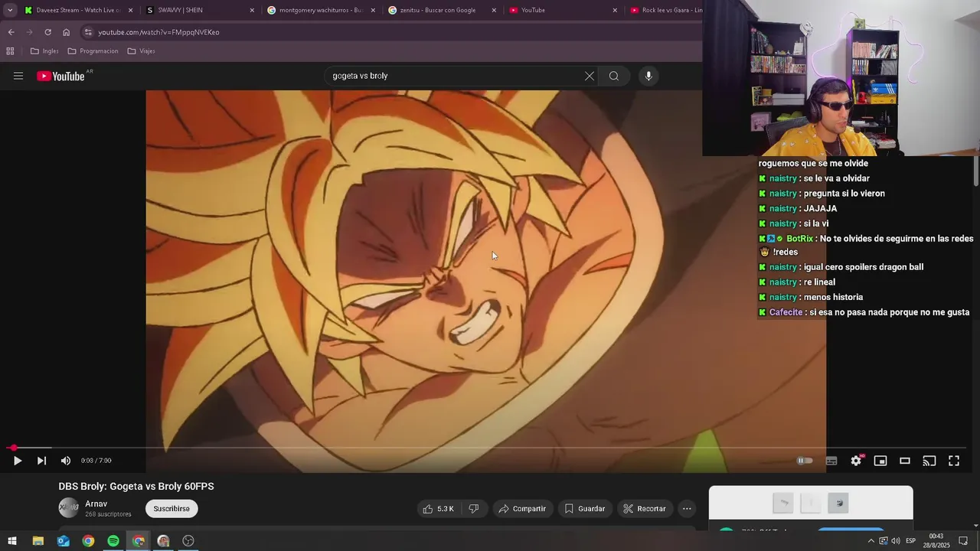Save the video with Guardar
Viewport: 980px width, 551px height.
[x=585, y=508]
